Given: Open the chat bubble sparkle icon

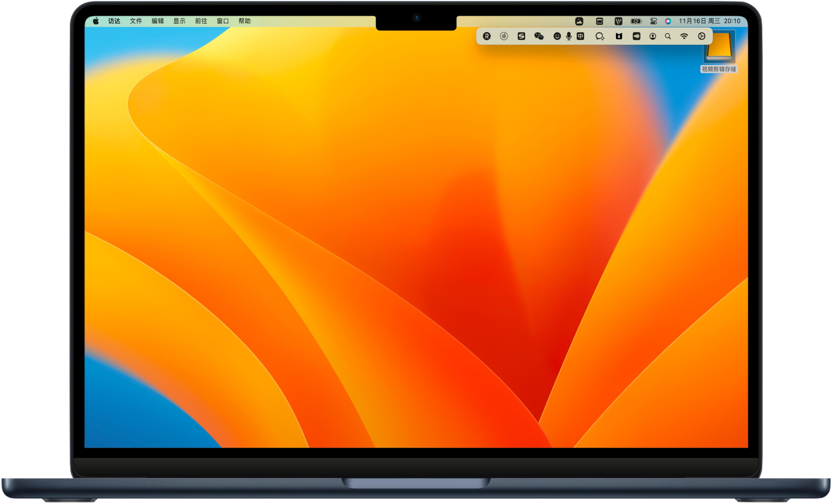Looking at the screenshot, I should coord(600,36).
